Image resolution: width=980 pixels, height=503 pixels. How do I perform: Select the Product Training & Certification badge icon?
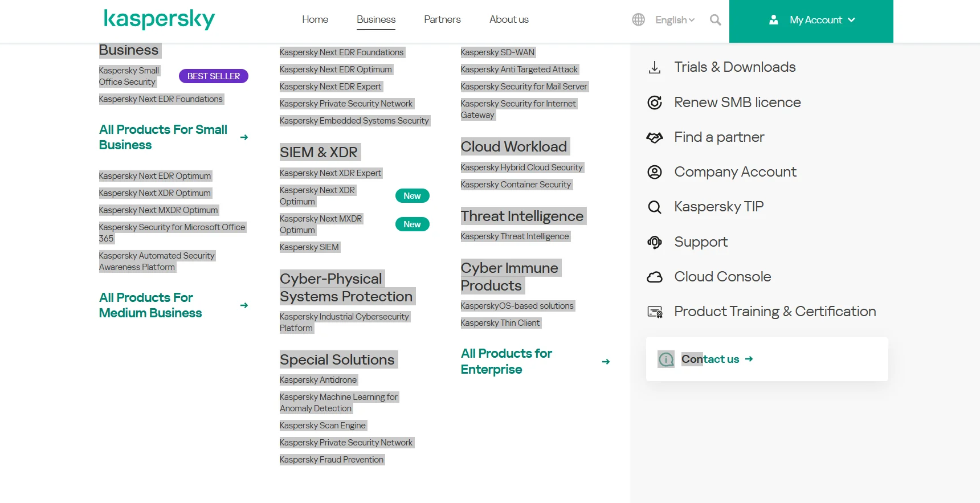click(x=655, y=312)
